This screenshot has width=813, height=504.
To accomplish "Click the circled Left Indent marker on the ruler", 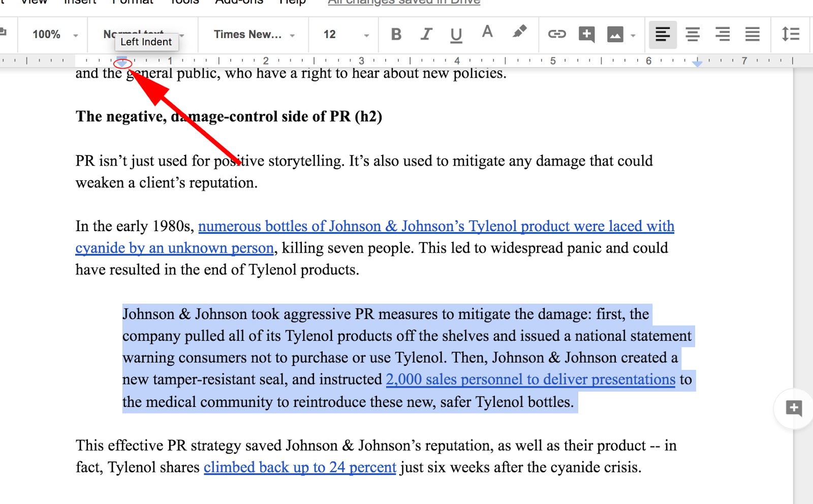I will (122, 64).
